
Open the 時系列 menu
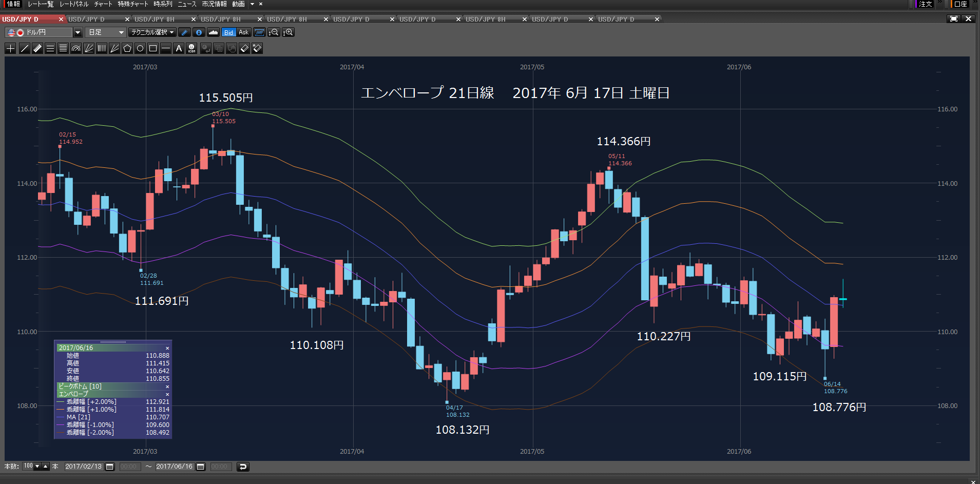tap(163, 4)
